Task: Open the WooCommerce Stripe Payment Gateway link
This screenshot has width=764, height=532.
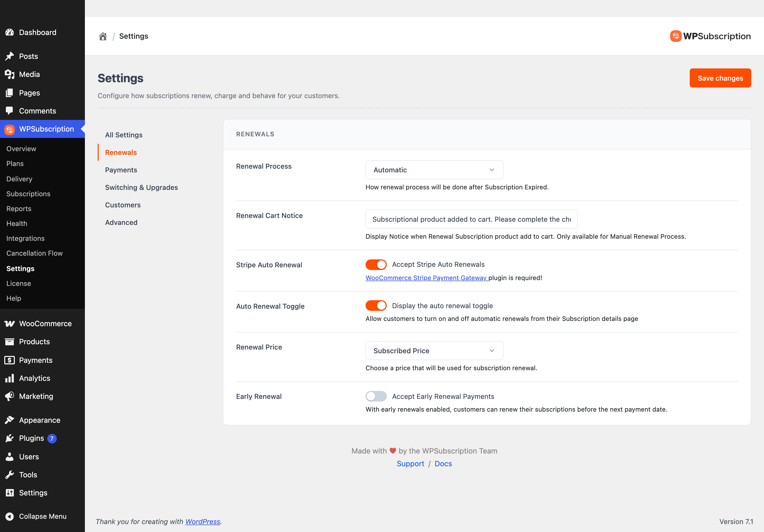Action: tap(427, 278)
